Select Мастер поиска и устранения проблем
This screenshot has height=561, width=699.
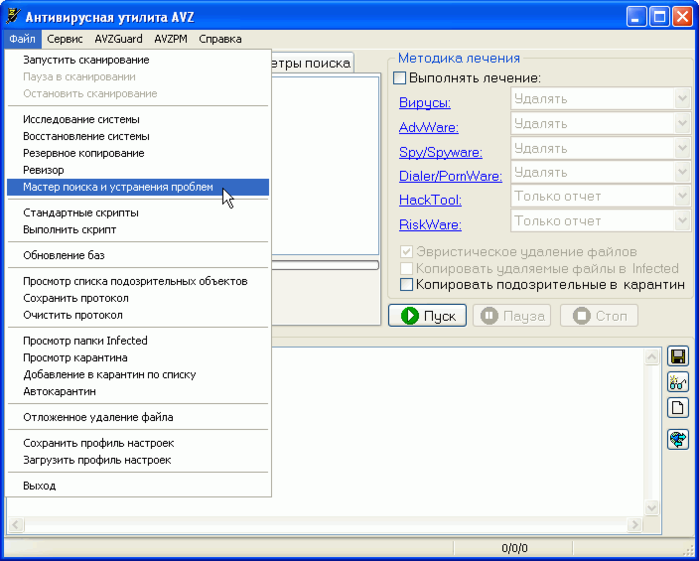(138, 187)
